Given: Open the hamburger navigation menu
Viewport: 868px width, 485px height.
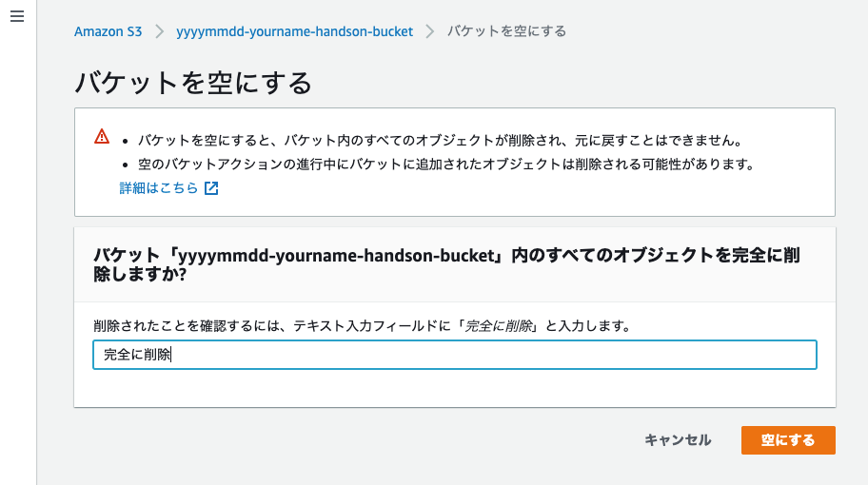Looking at the screenshot, I should [x=17, y=16].
